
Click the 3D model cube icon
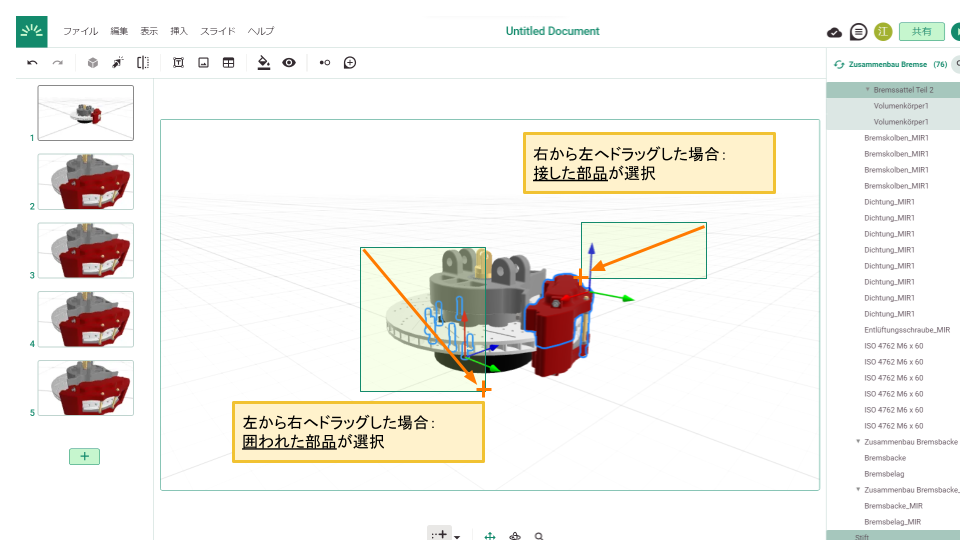pyautogui.click(x=92, y=62)
